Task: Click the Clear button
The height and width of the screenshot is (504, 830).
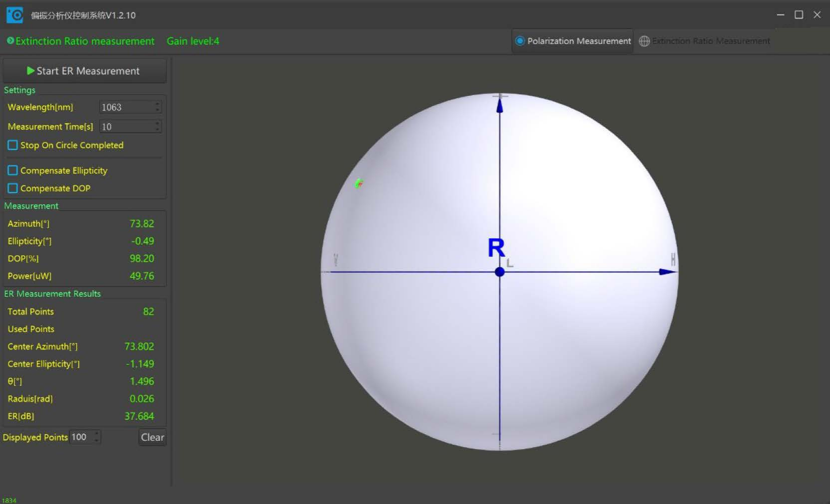Action: pos(152,437)
